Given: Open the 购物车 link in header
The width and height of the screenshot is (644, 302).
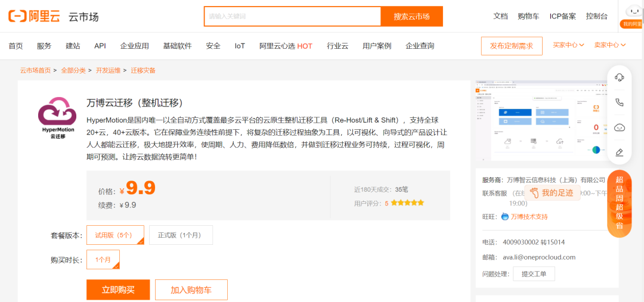Looking at the screenshot, I should (x=528, y=17).
